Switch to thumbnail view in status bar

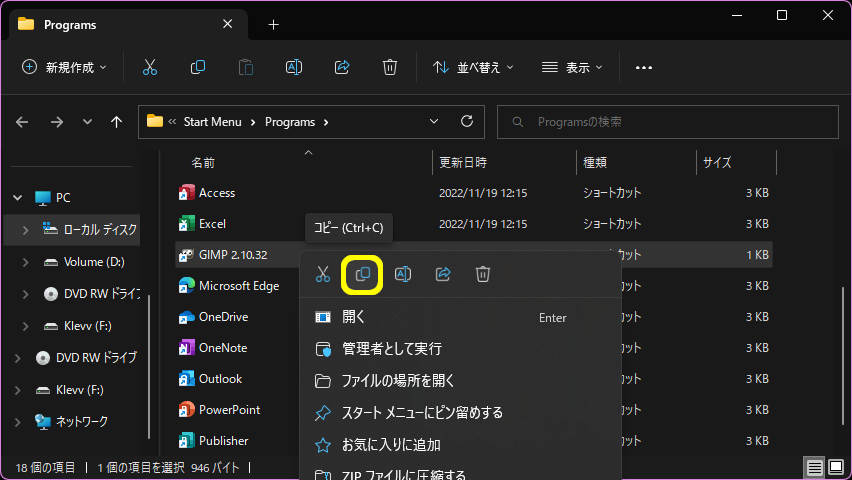(836, 467)
